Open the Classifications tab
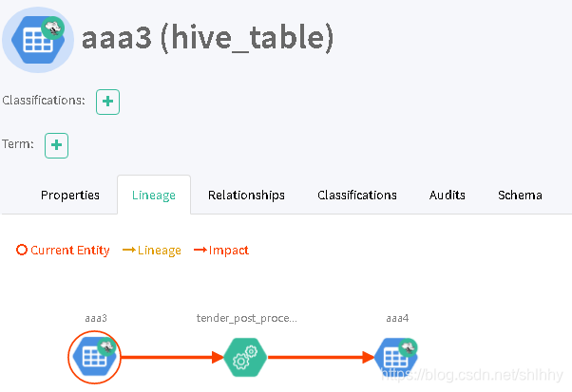572x392 pixels. pos(357,196)
